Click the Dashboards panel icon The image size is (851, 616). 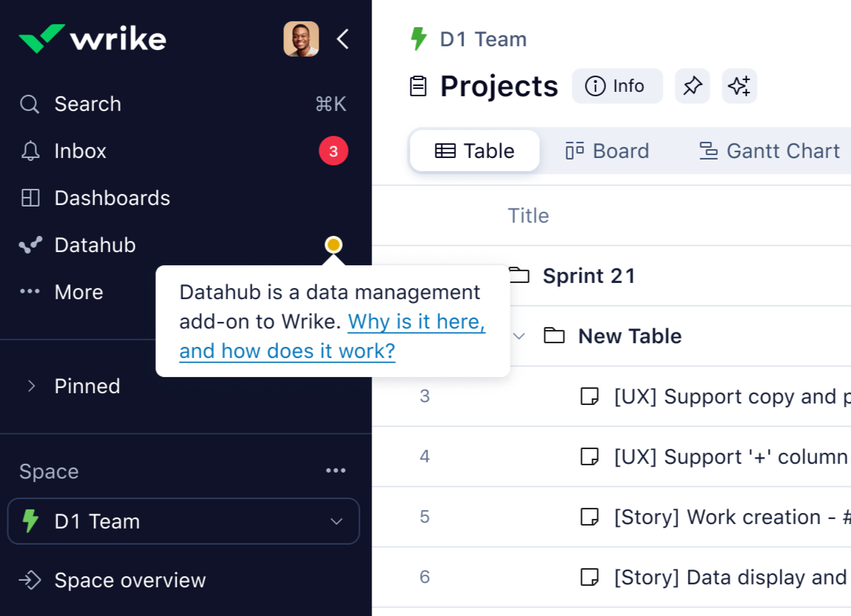[x=30, y=198]
